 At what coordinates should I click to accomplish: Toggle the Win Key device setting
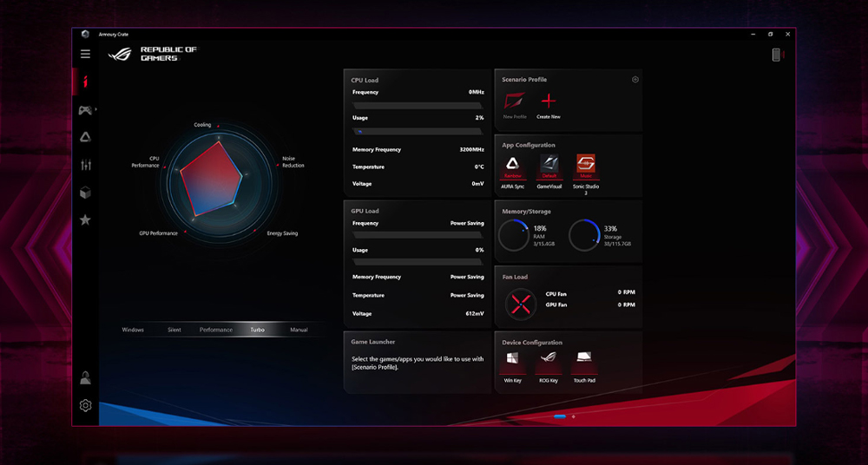click(x=513, y=362)
